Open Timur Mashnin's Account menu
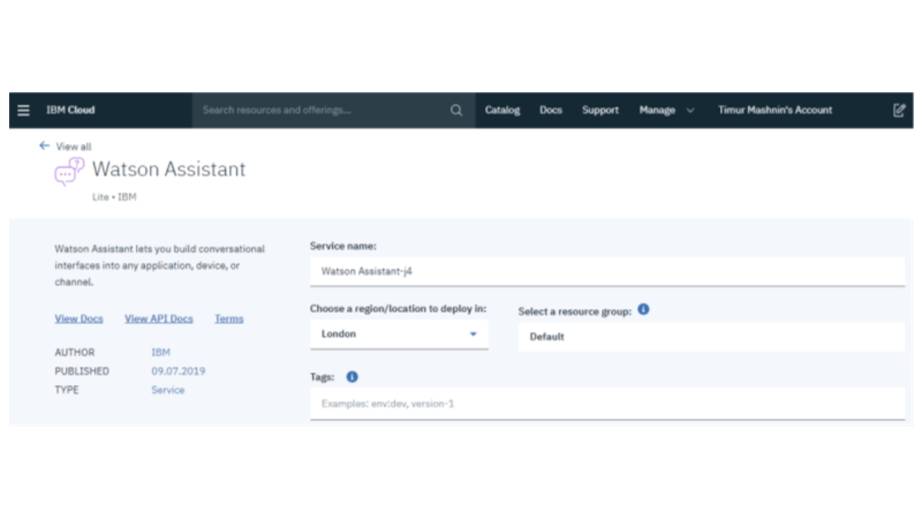This screenshot has height=519, width=922. (x=774, y=110)
